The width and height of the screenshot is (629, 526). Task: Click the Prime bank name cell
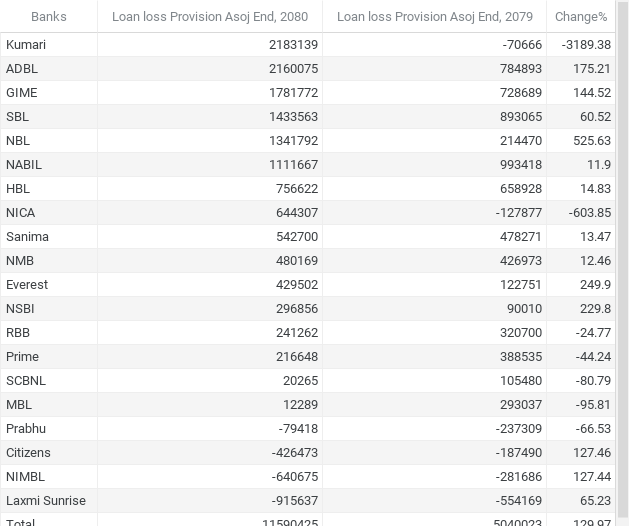click(x=22, y=357)
